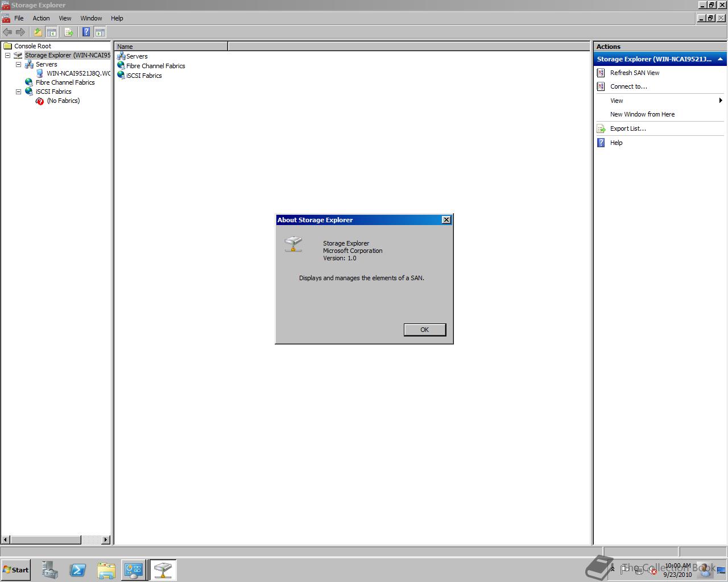Image resolution: width=728 pixels, height=582 pixels.
Task: Select Console Root in the tree
Action: pos(32,46)
